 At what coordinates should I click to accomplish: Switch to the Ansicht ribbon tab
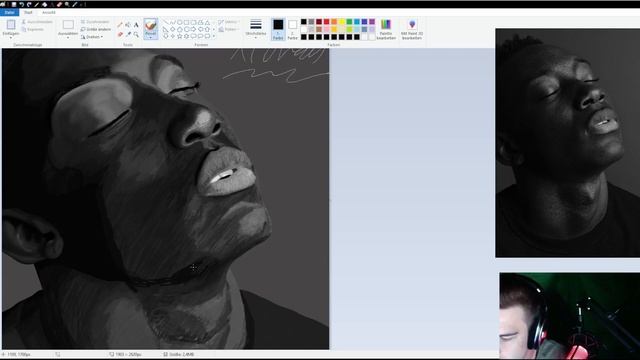click(x=49, y=13)
